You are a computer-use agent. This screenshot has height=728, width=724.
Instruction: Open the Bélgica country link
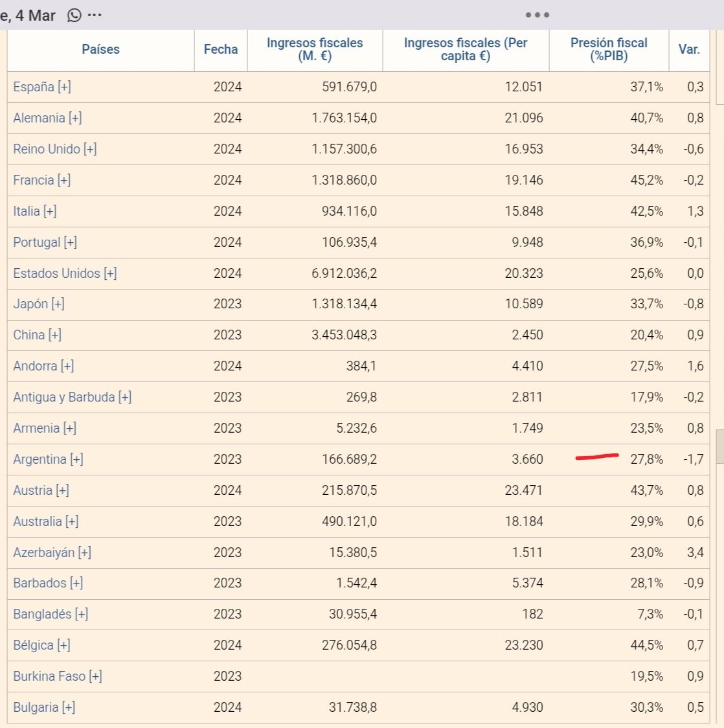[x=33, y=645]
